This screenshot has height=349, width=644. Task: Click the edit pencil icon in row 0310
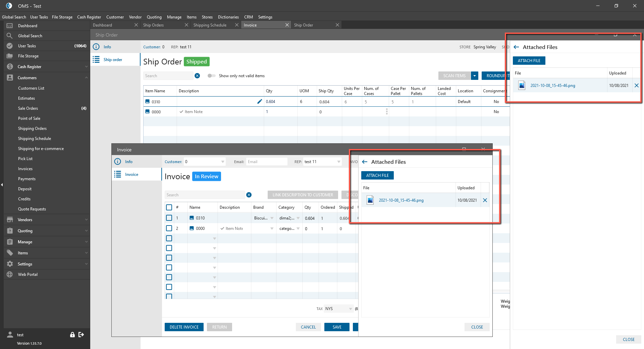(x=259, y=101)
